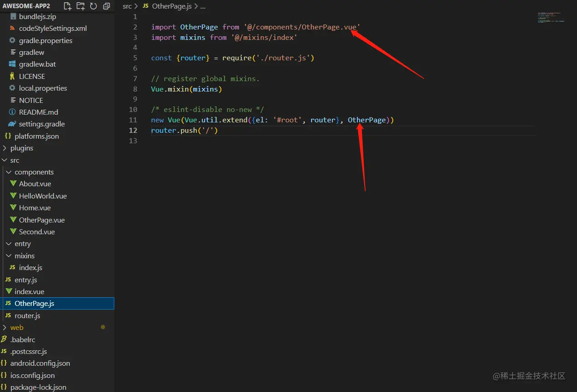The height and width of the screenshot is (392, 577).
Task: Open index.js under mixins
Action: coord(30,267)
